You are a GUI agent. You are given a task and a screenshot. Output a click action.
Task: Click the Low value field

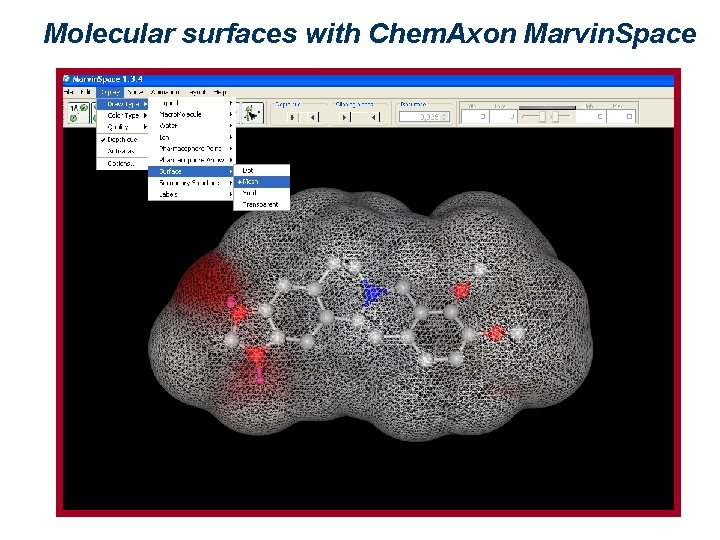503,117
